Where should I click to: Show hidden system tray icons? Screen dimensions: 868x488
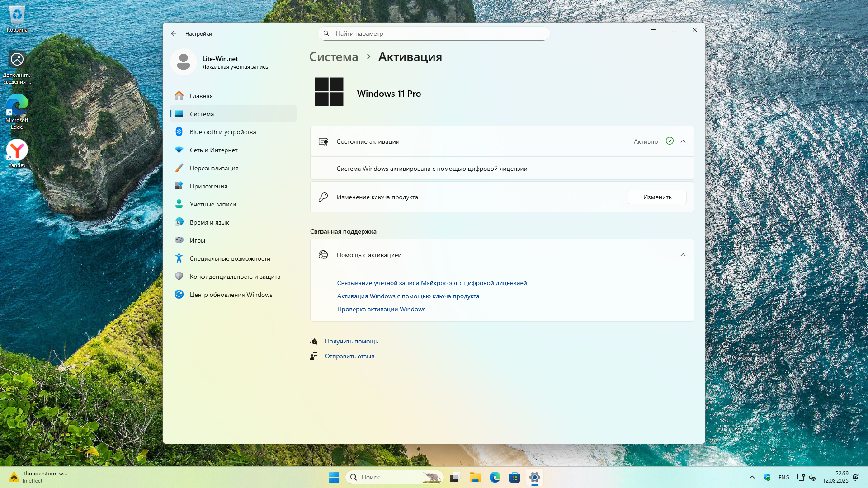click(752, 477)
